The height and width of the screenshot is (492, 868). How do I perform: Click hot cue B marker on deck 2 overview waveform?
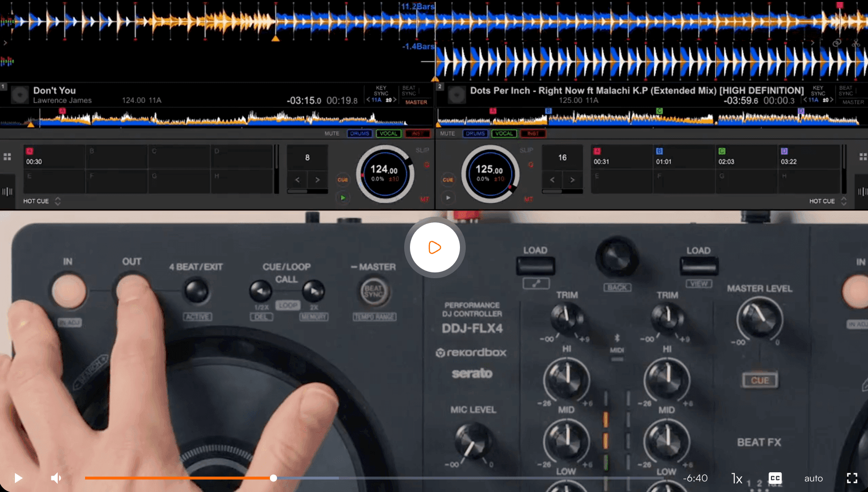pos(548,111)
